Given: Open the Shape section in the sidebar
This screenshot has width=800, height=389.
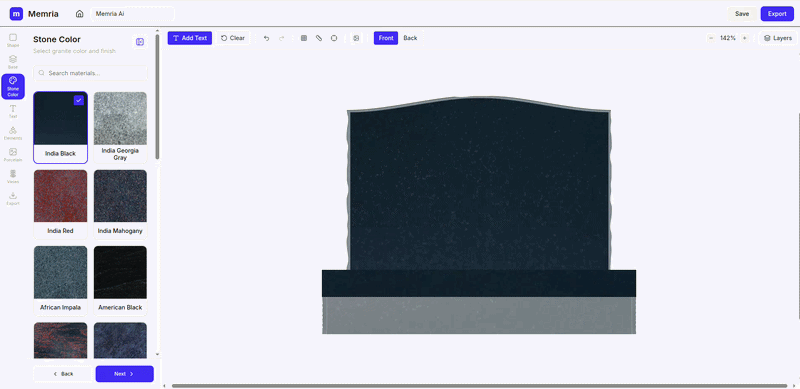Looking at the screenshot, I should [13, 40].
